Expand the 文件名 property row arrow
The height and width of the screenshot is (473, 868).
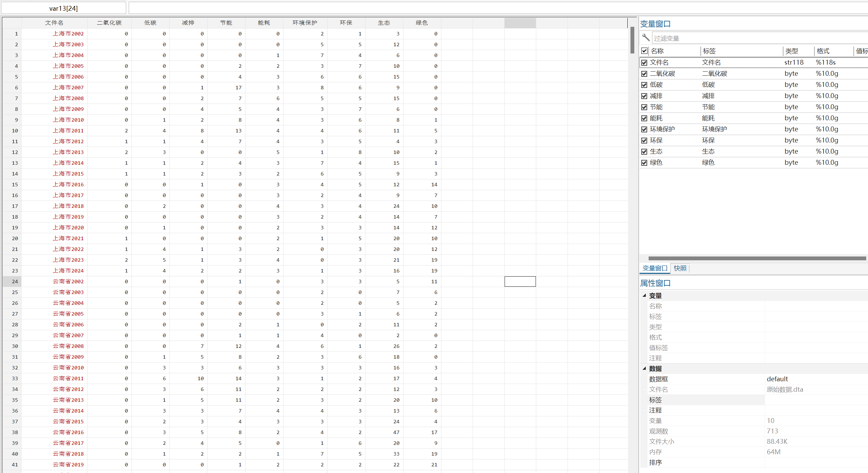click(644, 390)
